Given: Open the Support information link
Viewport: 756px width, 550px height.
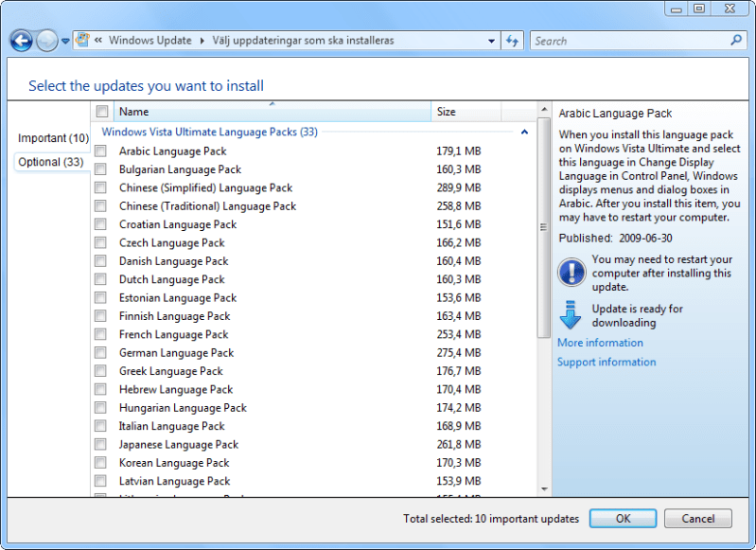Looking at the screenshot, I should tap(607, 362).
